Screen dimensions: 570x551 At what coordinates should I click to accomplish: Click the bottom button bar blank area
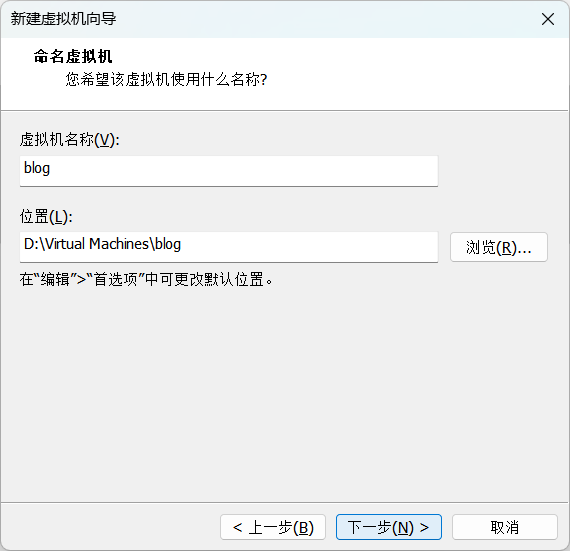pos(109,527)
